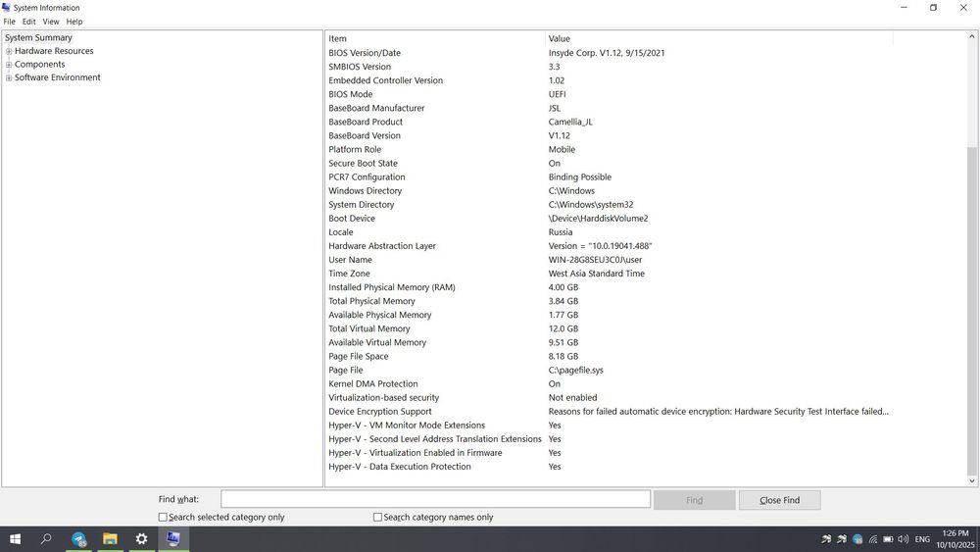Image resolution: width=980 pixels, height=552 pixels.
Task: Select Hyper-V - VM Monitor Mode Extensions row
Action: [x=610, y=426]
